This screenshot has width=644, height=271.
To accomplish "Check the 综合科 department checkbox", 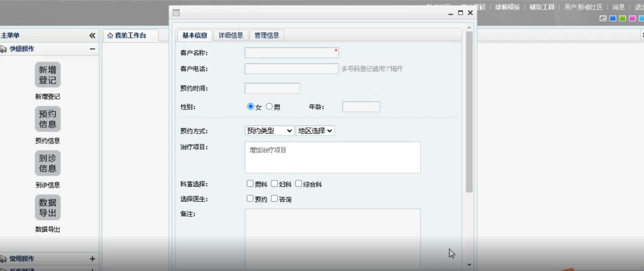I will point(299,184).
